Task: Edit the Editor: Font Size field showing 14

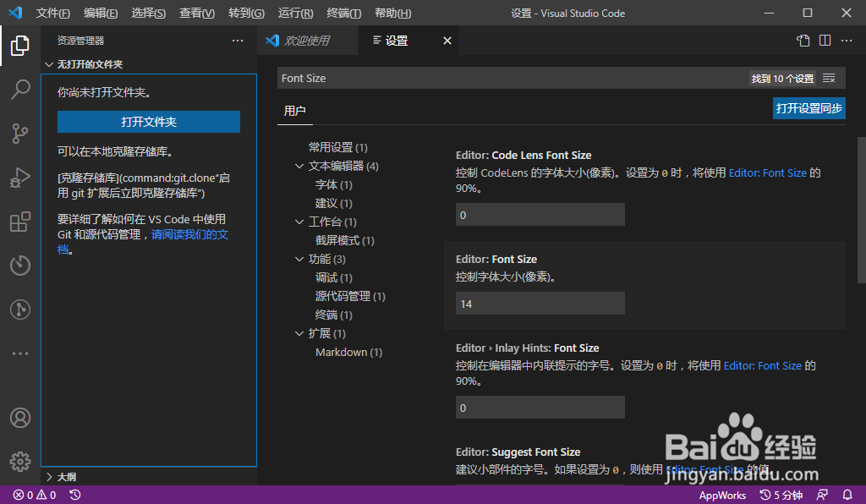Action: click(x=540, y=304)
